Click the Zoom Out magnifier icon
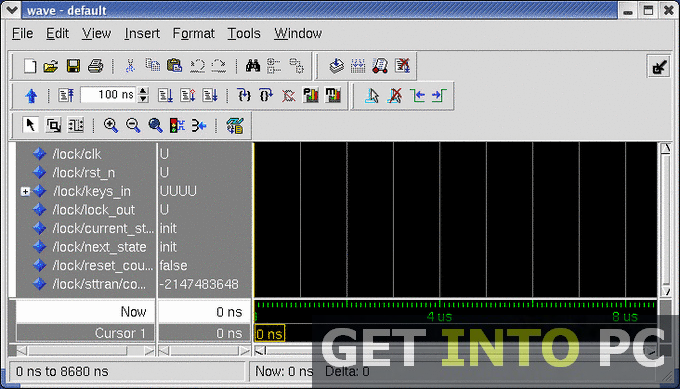 pyautogui.click(x=133, y=125)
